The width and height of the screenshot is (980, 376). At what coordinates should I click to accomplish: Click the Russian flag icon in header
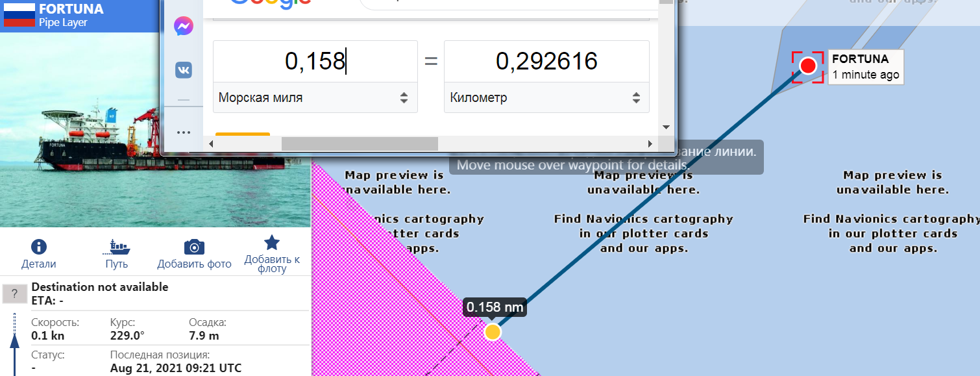[x=19, y=15]
